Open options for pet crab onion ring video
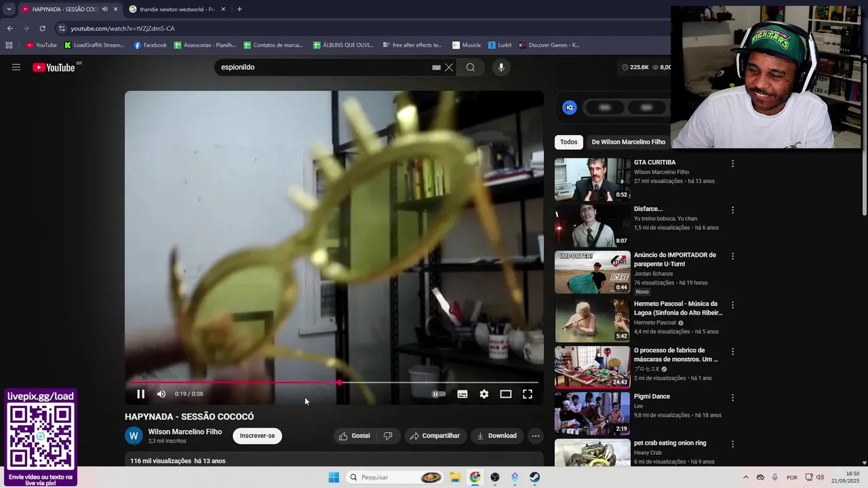 click(x=732, y=444)
